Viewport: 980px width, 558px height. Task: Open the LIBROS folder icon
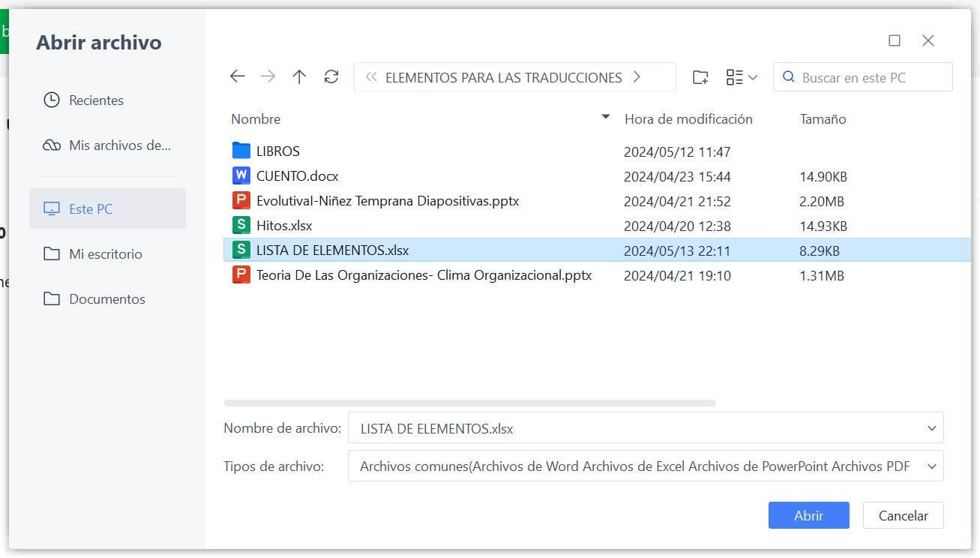click(x=241, y=150)
